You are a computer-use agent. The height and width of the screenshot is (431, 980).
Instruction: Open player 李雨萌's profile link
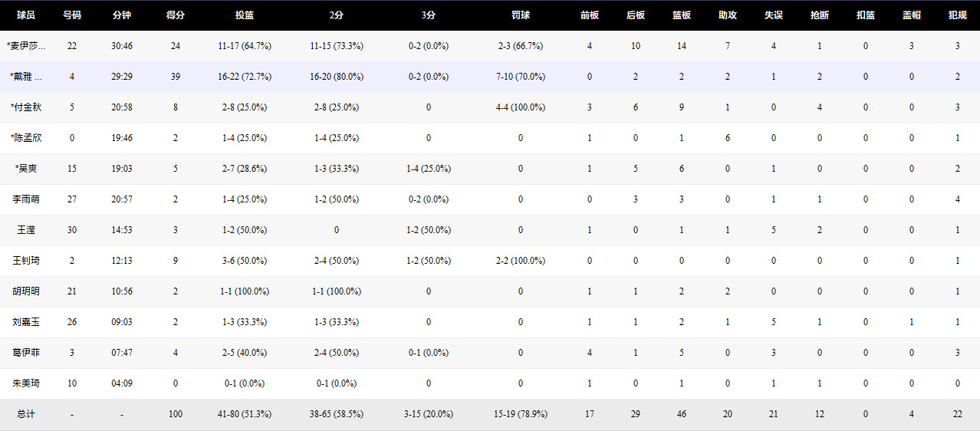(26, 199)
